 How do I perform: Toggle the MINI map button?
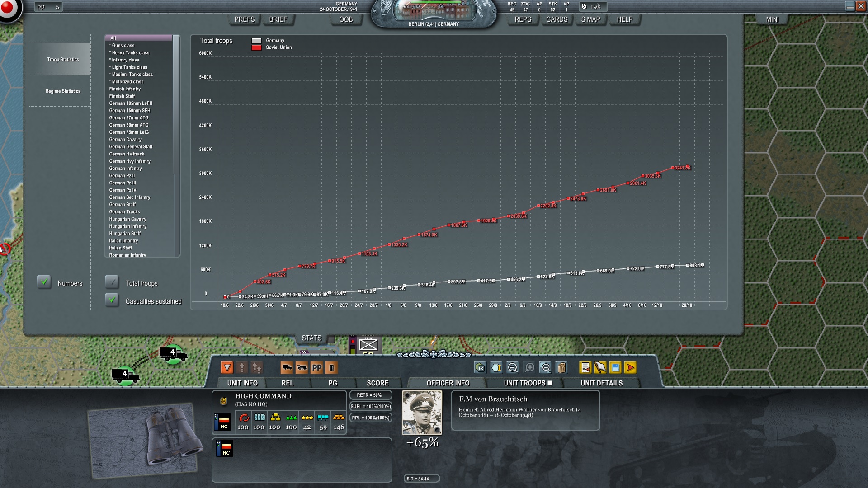tap(773, 19)
